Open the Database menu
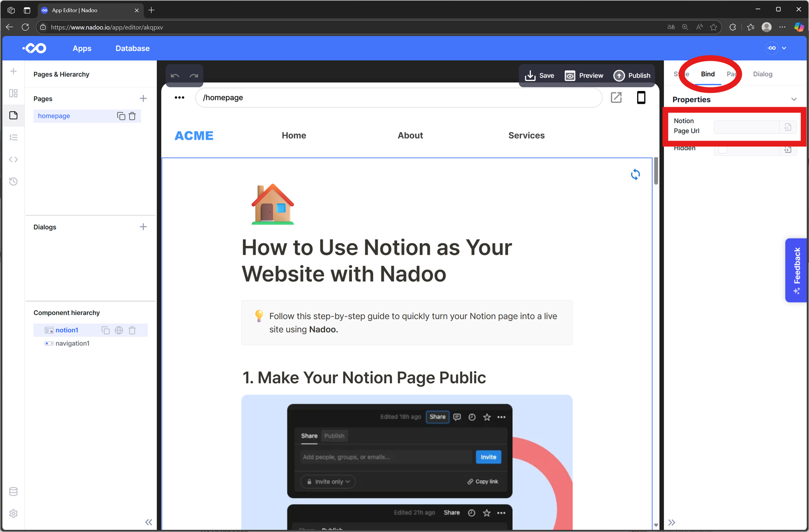Viewport: 809px width, 532px height. click(x=132, y=49)
